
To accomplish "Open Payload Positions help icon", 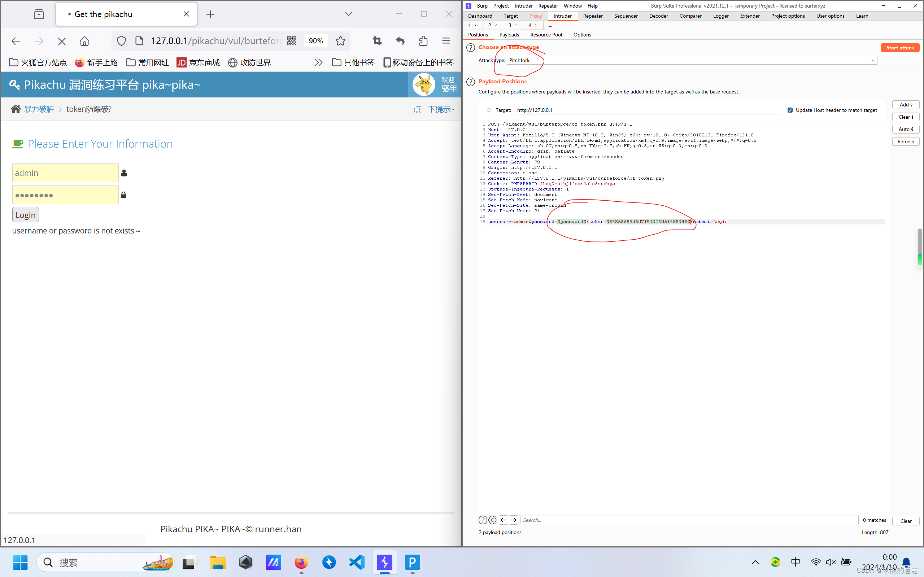I will [x=471, y=82].
